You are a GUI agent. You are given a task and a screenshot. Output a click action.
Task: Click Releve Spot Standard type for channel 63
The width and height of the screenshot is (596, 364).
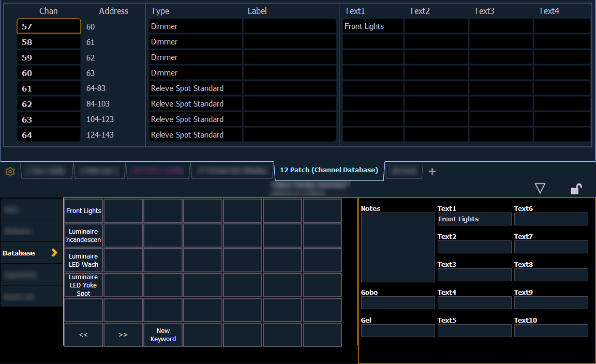196,119
